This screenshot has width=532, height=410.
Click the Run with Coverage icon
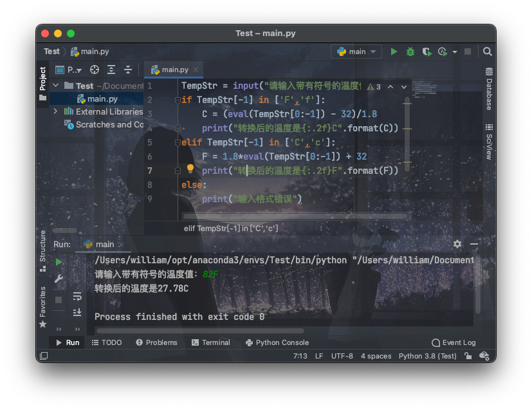(x=426, y=51)
